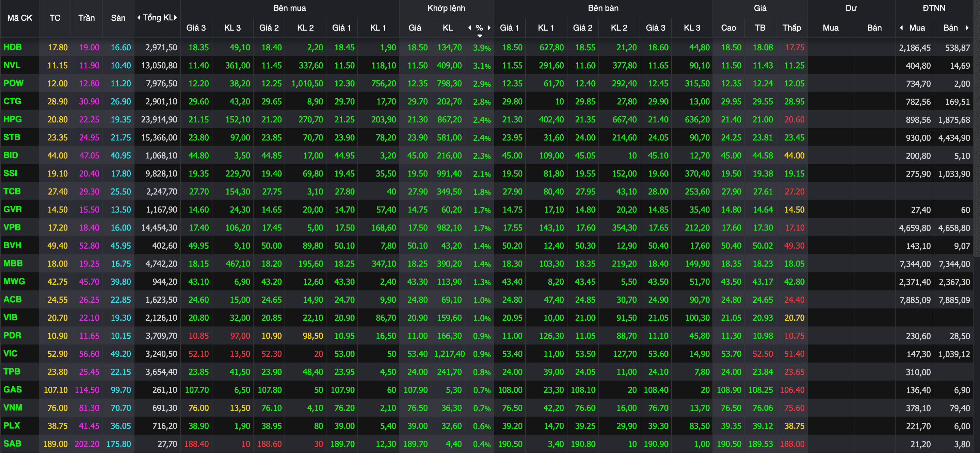Click VNM bid price 76.00
Viewport: 980px width, 453px height.
198,408
